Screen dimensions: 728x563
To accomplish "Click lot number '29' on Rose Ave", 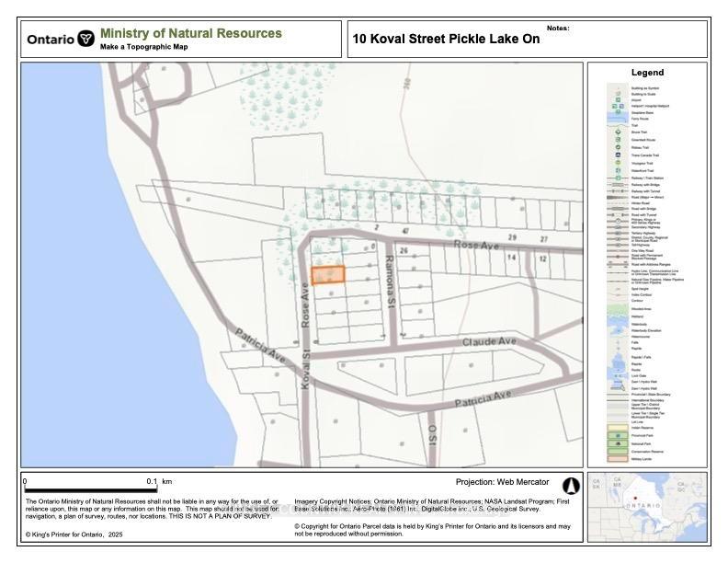I will tap(512, 237).
